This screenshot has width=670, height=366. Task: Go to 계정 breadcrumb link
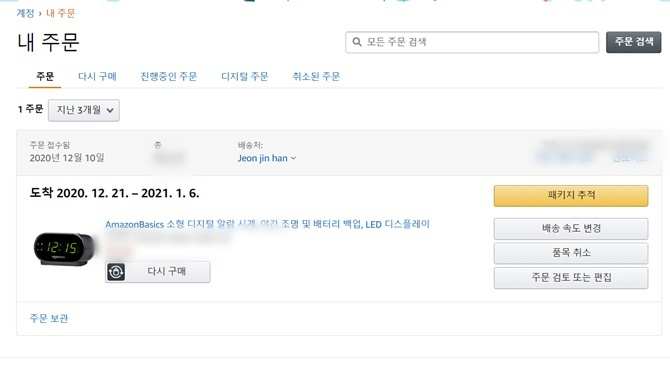(25, 13)
